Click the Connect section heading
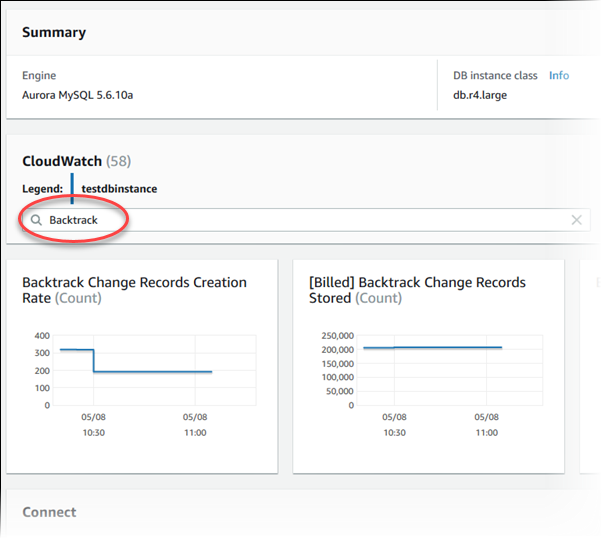The height and width of the screenshot is (539, 602). click(49, 512)
